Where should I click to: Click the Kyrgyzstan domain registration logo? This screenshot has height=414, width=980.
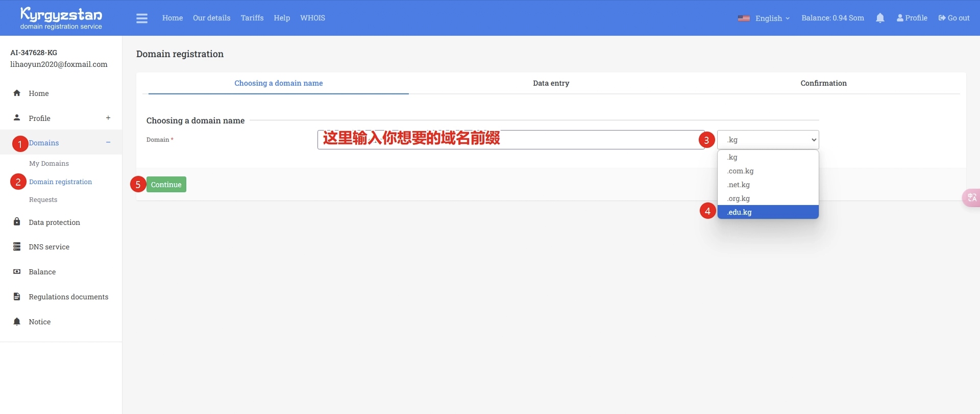click(61, 18)
